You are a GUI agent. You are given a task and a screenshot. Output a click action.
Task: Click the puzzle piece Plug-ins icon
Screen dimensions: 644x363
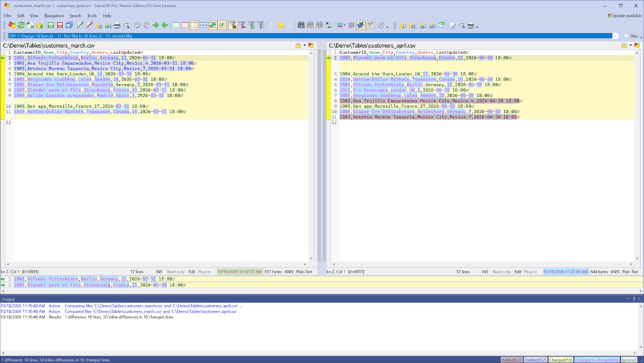(x=361, y=26)
